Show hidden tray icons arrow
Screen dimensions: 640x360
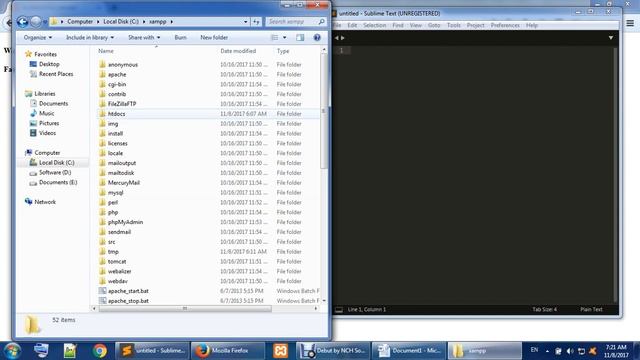pyautogui.click(x=547, y=351)
